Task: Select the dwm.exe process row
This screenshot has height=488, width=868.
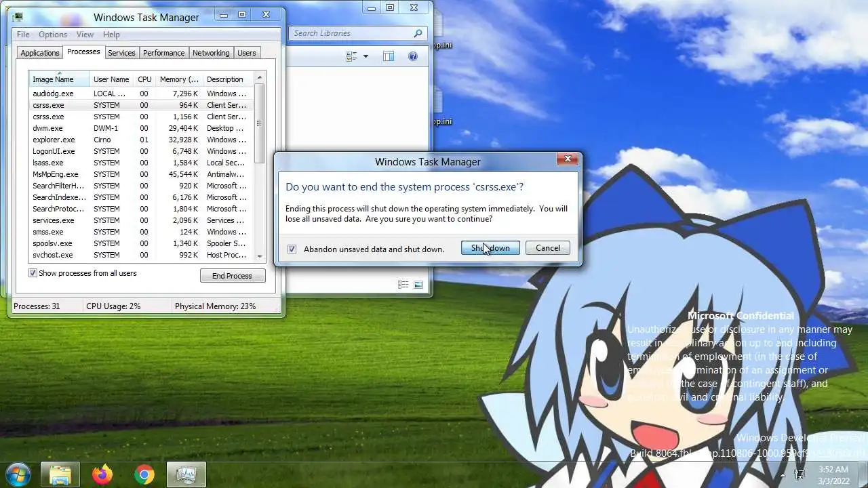Action: [140, 128]
